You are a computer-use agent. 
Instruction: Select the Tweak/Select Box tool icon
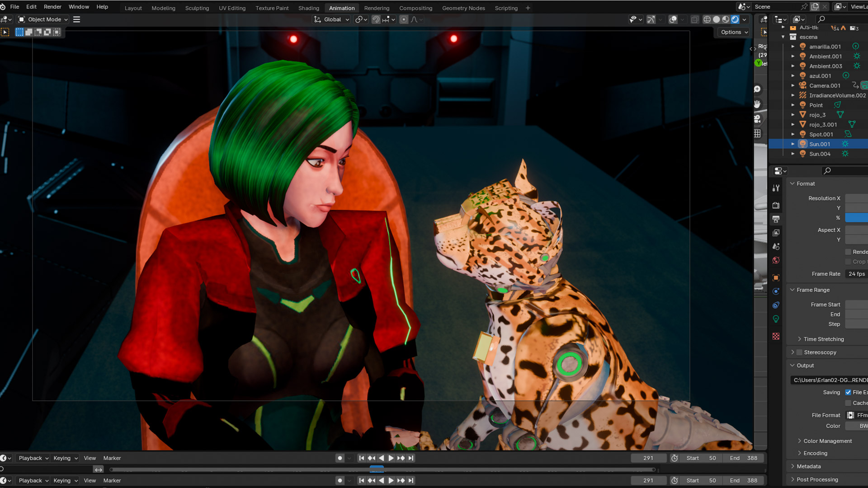click(5, 32)
